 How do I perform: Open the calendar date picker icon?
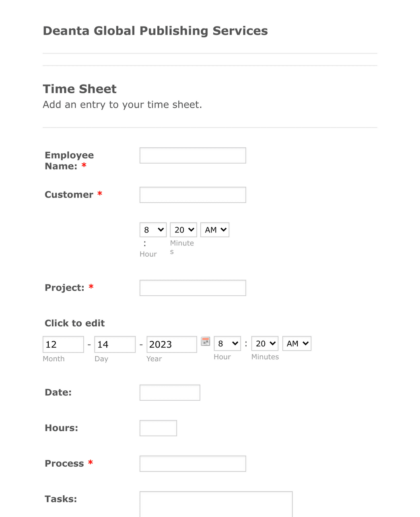click(205, 341)
